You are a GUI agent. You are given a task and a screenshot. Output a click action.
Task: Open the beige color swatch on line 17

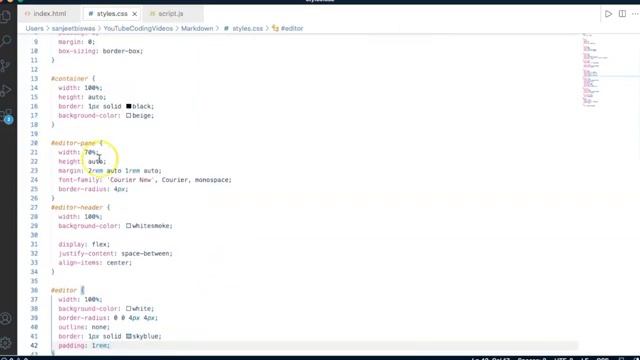pyautogui.click(x=129, y=116)
